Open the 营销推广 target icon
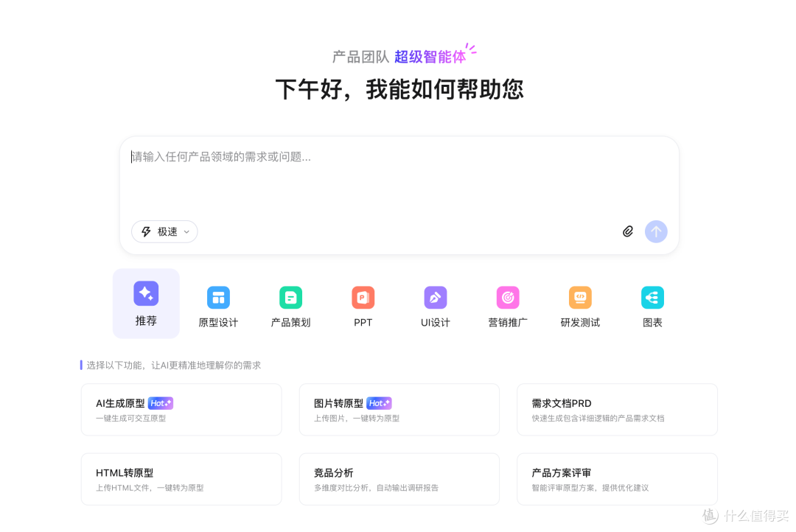This screenshot has height=532, width=796. [508, 298]
